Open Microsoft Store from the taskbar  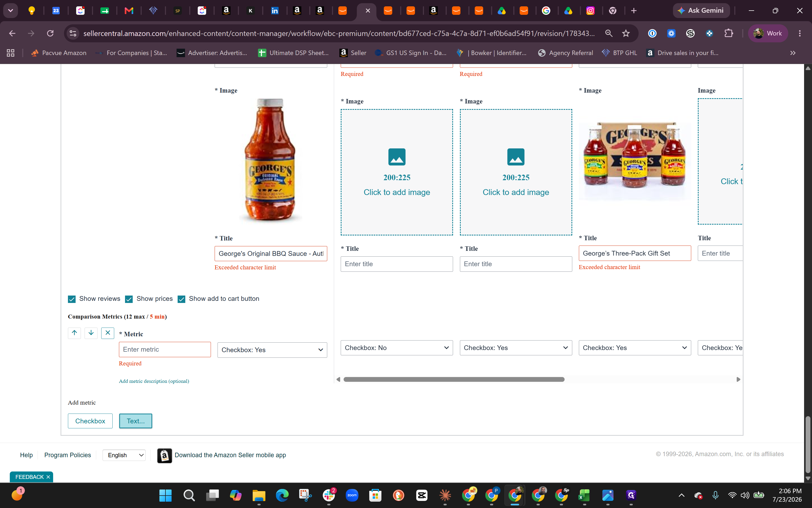375,495
